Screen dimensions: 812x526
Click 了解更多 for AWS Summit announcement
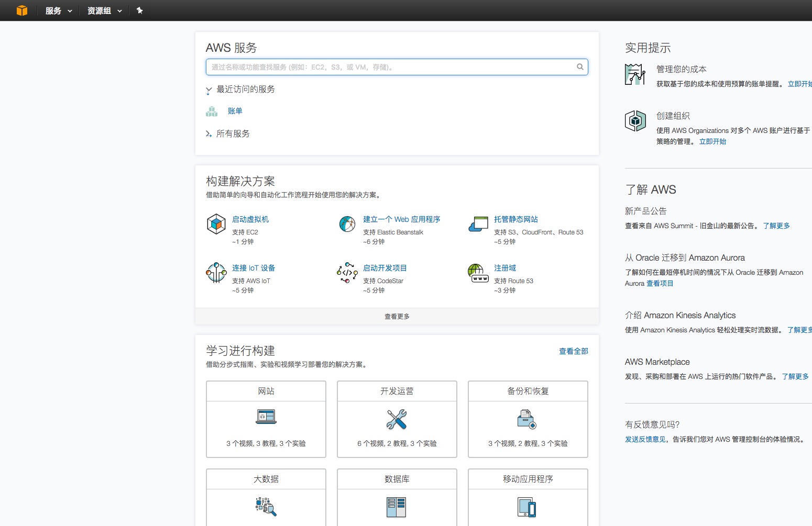point(776,226)
